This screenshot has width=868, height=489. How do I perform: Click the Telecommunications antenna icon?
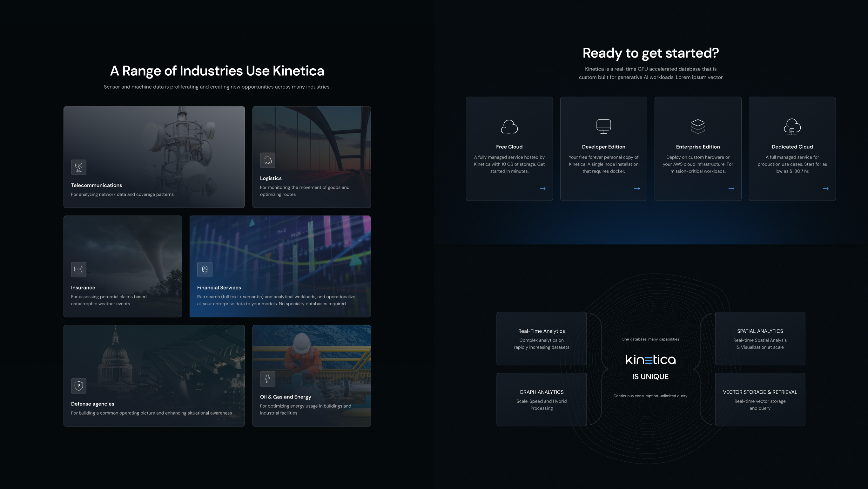[78, 167]
